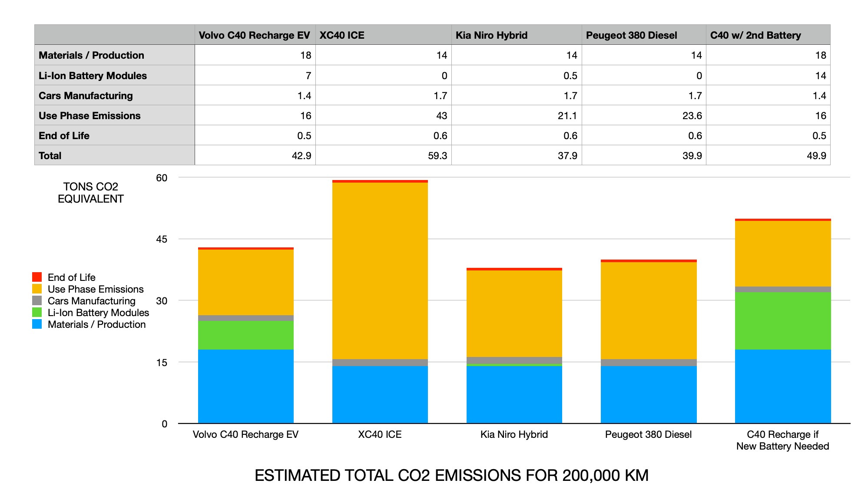Click the 30 y-axis tick label
The image size is (868, 500).
point(162,301)
